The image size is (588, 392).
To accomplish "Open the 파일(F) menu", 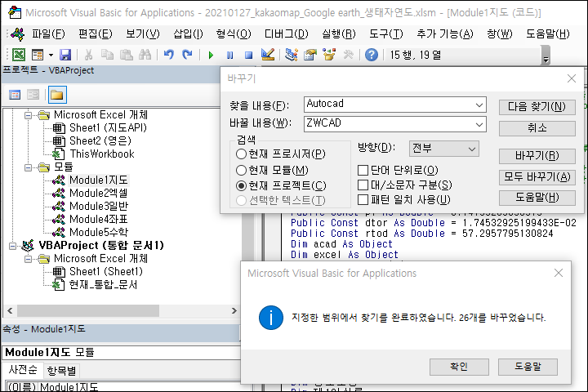I will tap(48, 34).
